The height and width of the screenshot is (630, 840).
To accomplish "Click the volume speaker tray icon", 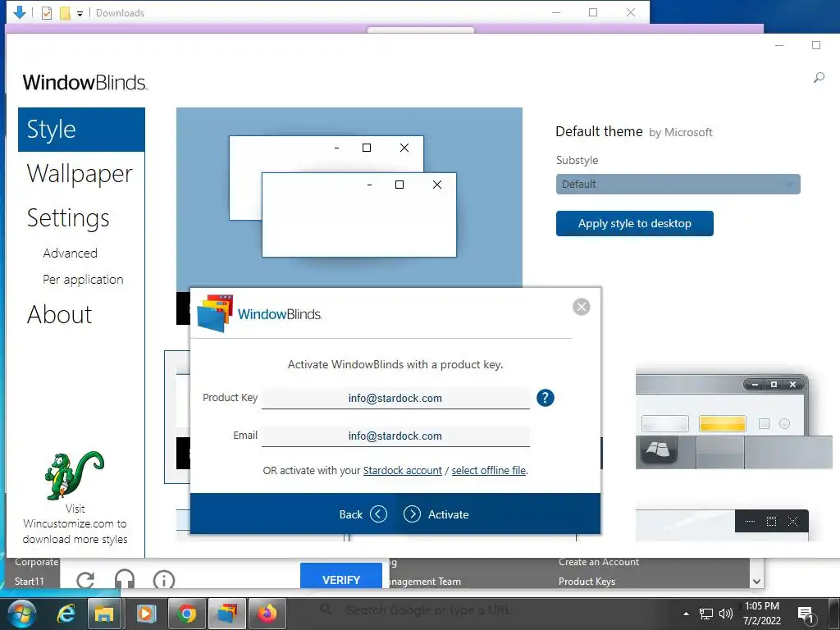I will pyautogui.click(x=726, y=614).
